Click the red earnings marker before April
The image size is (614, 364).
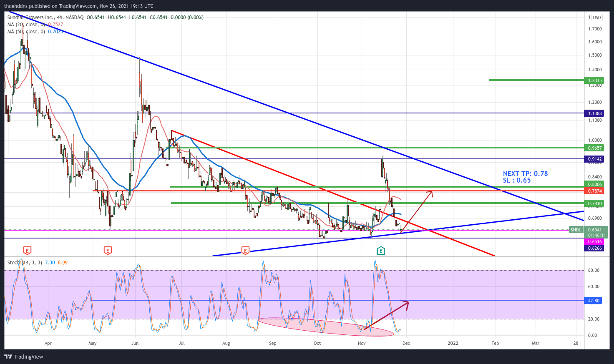pyautogui.click(x=27, y=251)
